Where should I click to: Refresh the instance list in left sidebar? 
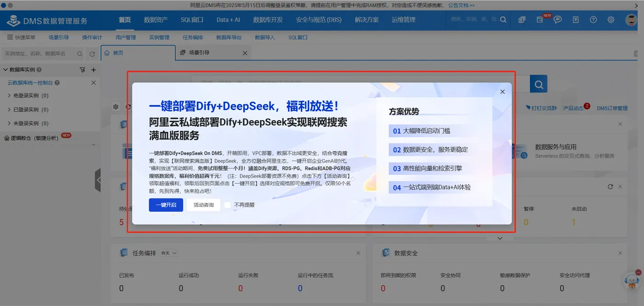[92, 54]
